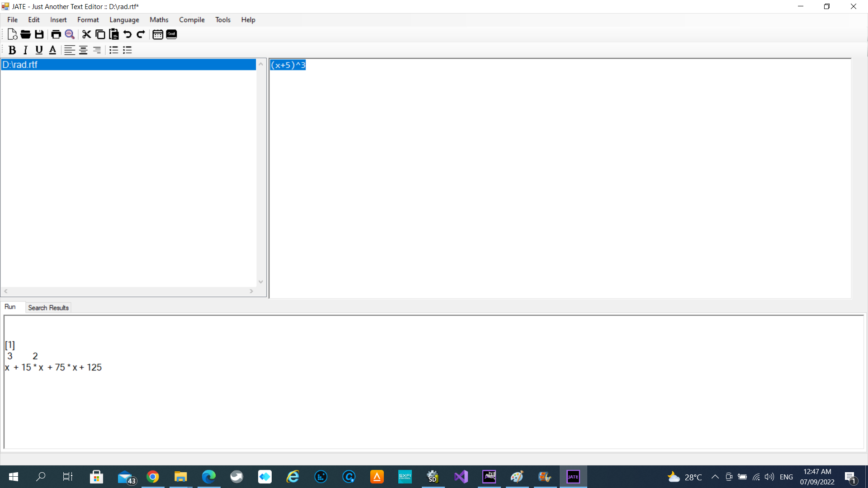Click the magnifier find icon
This screenshot has width=868, height=488.
point(70,34)
